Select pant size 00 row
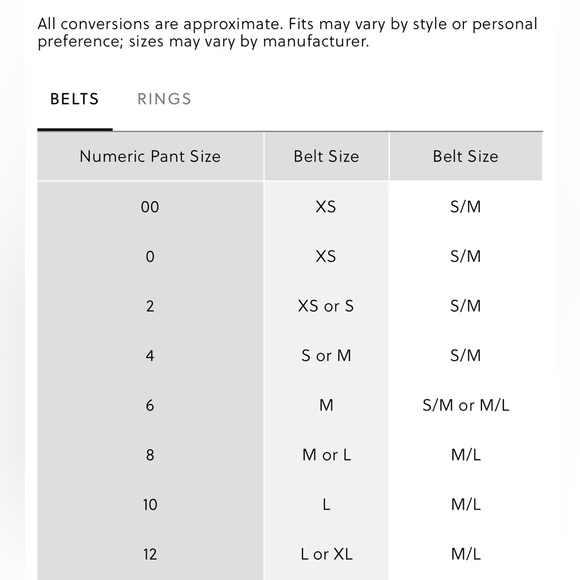580x580 pixels. (x=290, y=206)
